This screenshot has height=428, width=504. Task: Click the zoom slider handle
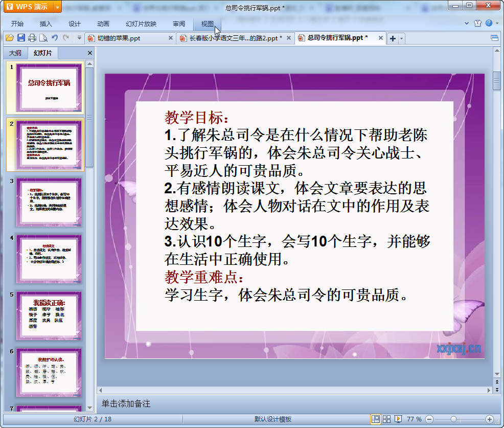point(453,419)
